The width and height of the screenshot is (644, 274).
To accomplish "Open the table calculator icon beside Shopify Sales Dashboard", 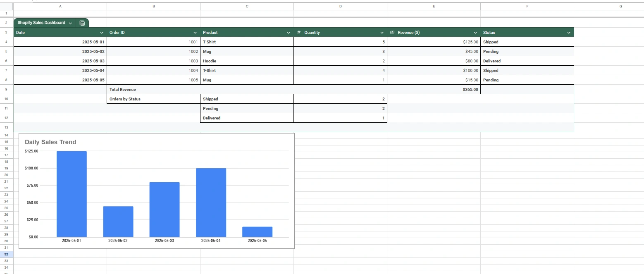I will pyautogui.click(x=82, y=23).
